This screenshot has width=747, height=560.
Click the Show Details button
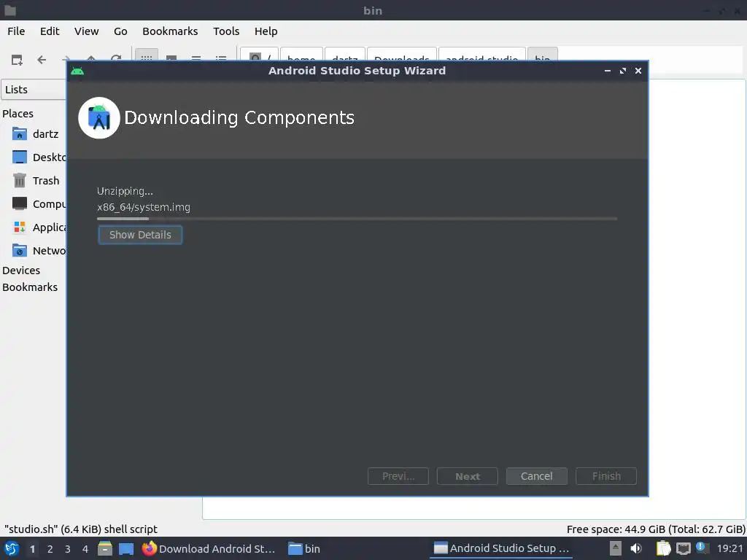(140, 235)
